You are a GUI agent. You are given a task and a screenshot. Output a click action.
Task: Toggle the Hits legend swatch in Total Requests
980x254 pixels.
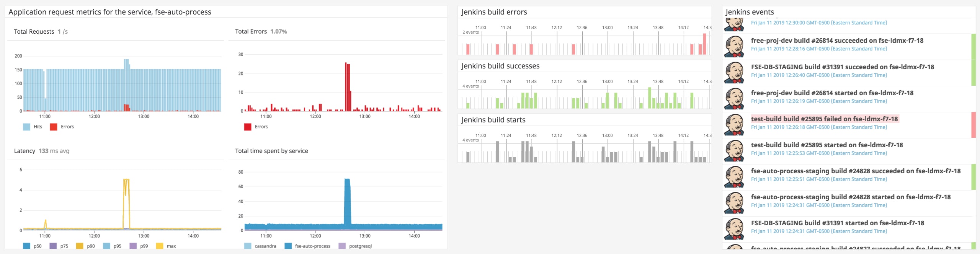[26, 127]
